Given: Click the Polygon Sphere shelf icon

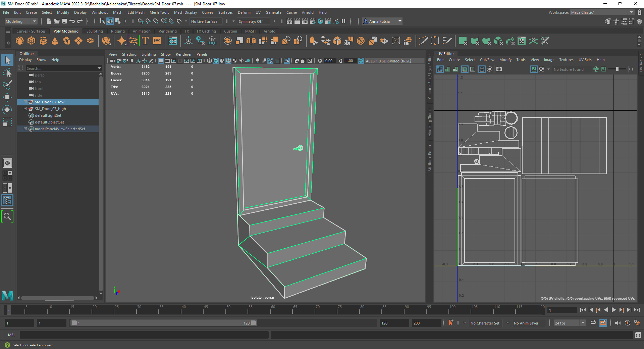Looking at the screenshot, I should [x=20, y=41].
